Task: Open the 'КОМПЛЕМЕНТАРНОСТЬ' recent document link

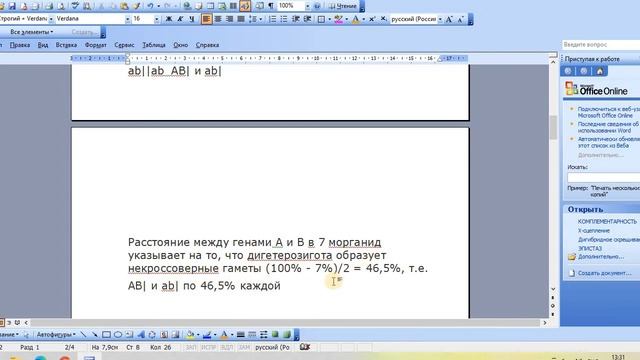Action: point(607,222)
